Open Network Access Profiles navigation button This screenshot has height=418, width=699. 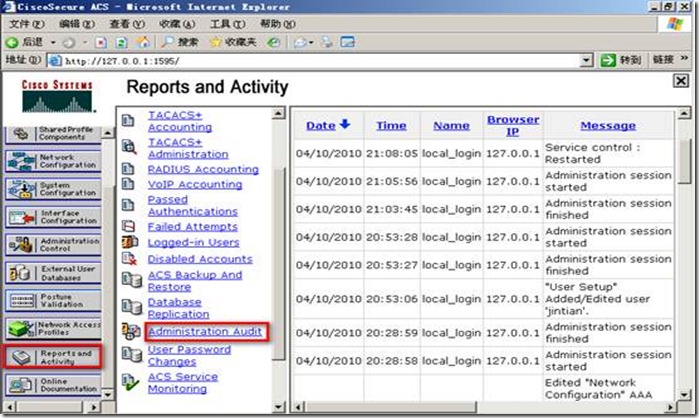[53, 328]
